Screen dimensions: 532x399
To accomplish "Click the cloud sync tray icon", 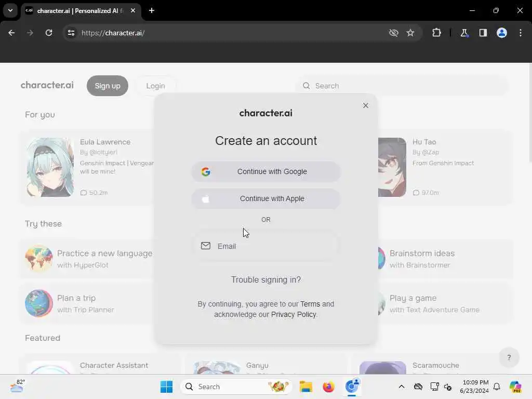I will [418, 387].
